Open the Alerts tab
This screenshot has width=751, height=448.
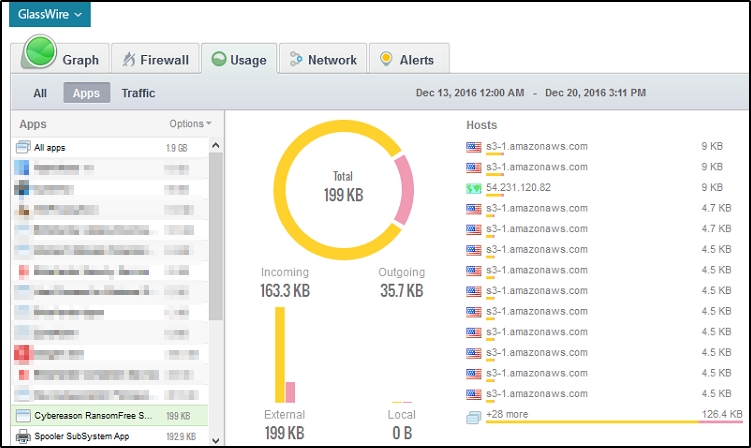(x=409, y=58)
